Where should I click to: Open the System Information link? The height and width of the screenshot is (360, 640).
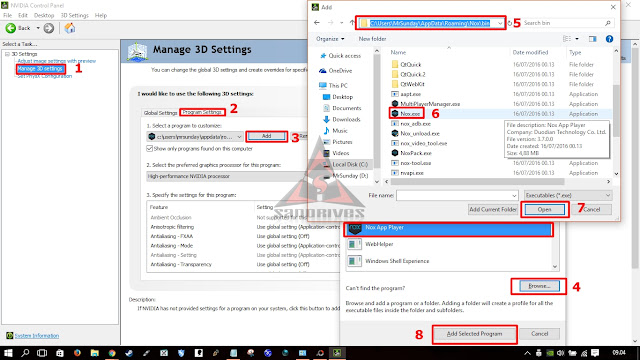[37, 336]
